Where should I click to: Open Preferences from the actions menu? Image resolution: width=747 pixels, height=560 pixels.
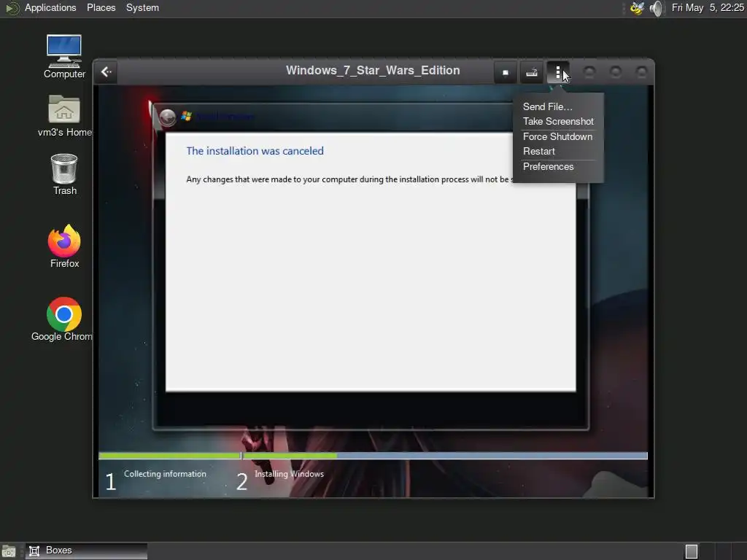coord(548,167)
